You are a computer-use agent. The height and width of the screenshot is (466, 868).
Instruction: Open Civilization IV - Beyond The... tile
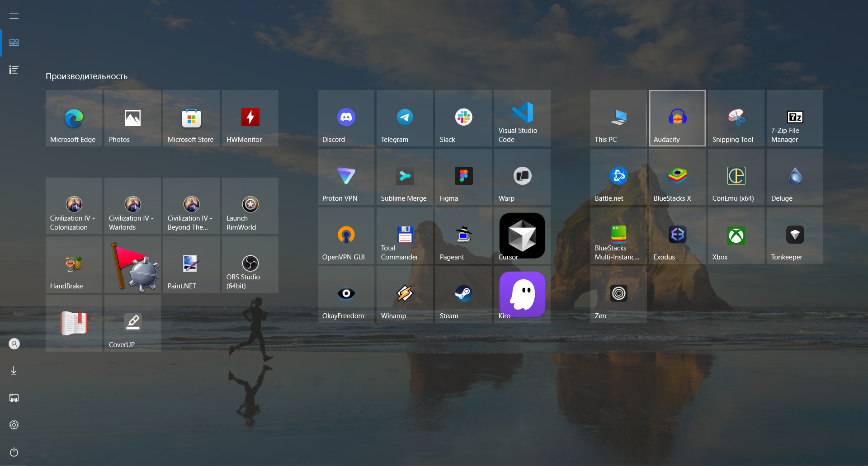[x=191, y=206]
